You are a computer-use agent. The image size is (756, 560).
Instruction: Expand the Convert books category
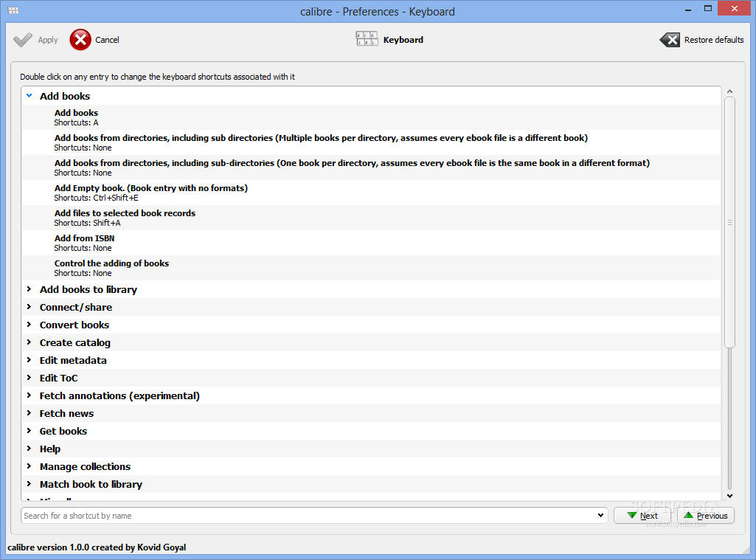(30, 325)
